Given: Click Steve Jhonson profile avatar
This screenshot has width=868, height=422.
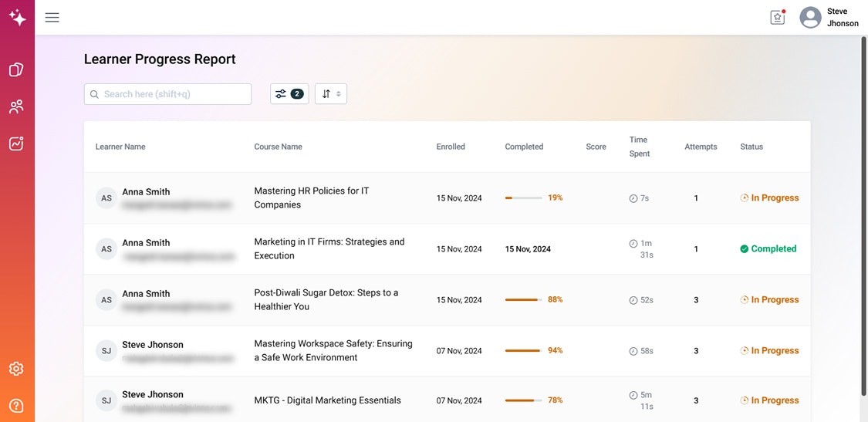Looking at the screenshot, I should pyautogui.click(x=810, y=17).
